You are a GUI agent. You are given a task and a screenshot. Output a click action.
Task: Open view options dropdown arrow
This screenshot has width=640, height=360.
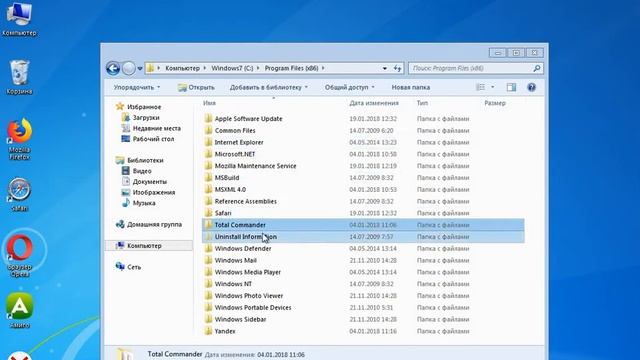(x=492, y=87)
